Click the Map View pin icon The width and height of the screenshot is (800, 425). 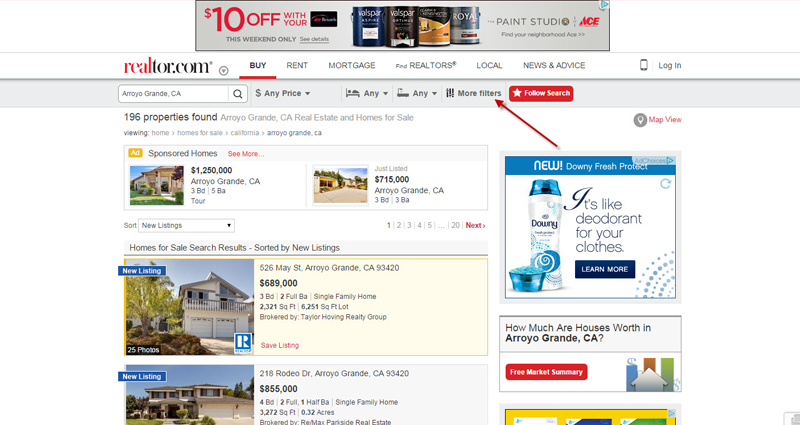click(x=640, y=120)
